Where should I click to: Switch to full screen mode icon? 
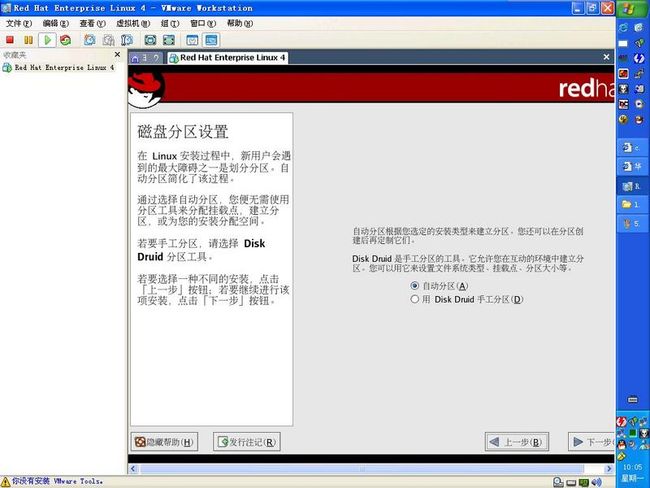tap(169, 40)
